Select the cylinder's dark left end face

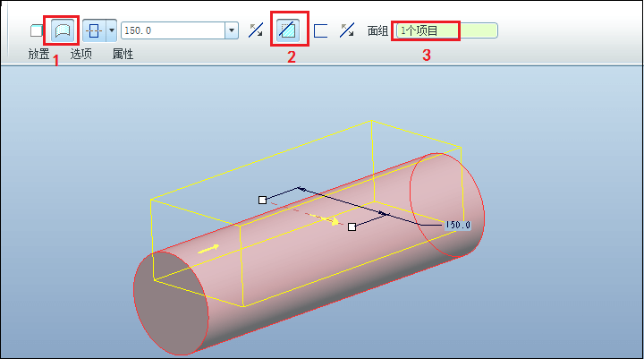pos(171,303)
